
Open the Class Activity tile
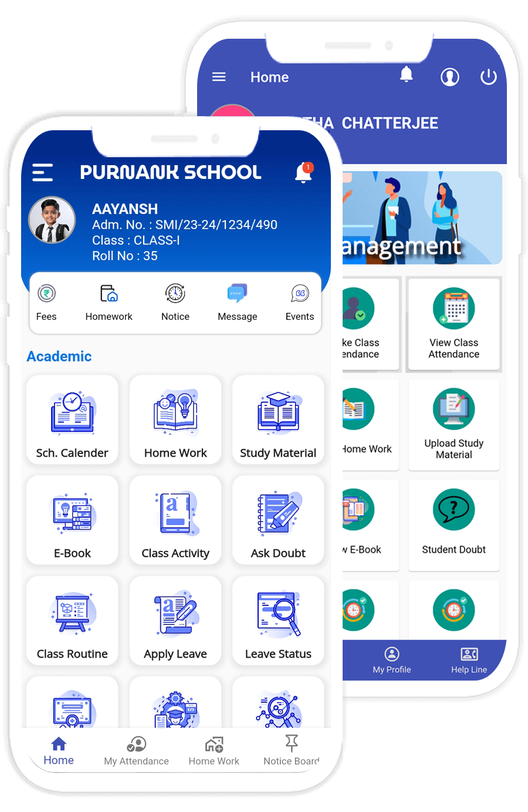pos(175,520)
